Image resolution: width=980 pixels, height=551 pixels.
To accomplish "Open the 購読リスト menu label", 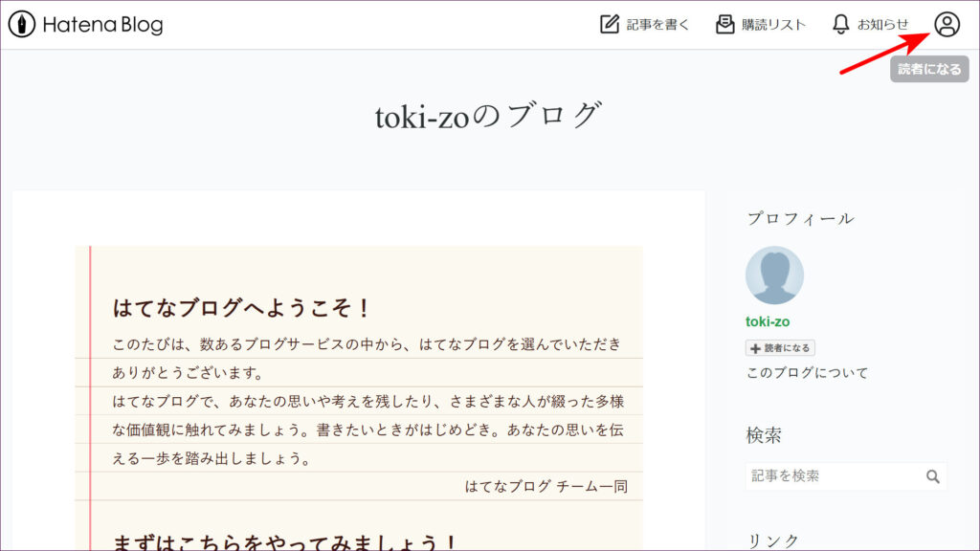I will pyautogui.click(x=773, y=25).
